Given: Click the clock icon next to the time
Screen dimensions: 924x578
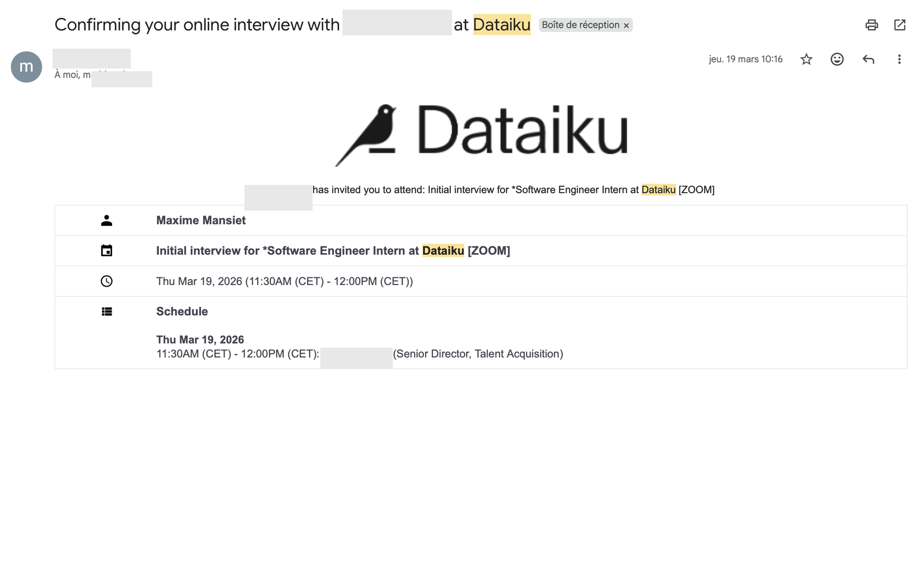Looking at the screenshot, I should pos(106,281).
